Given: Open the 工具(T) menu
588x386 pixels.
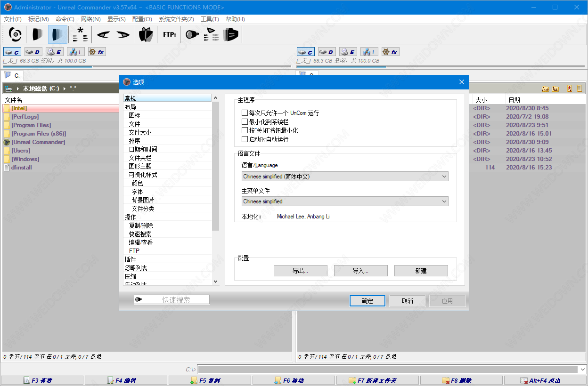Looking at the screenshot, I should click(210, 19).
